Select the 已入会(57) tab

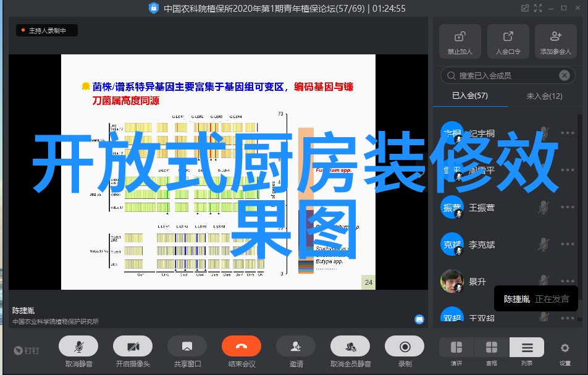pyautogui.click(x=470, y=96)
